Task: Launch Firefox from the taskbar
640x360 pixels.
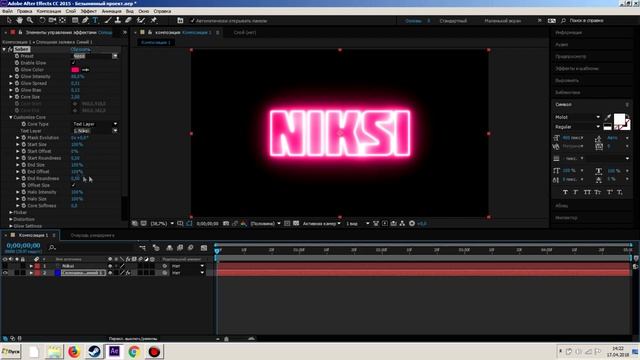Action: [74, 351]
